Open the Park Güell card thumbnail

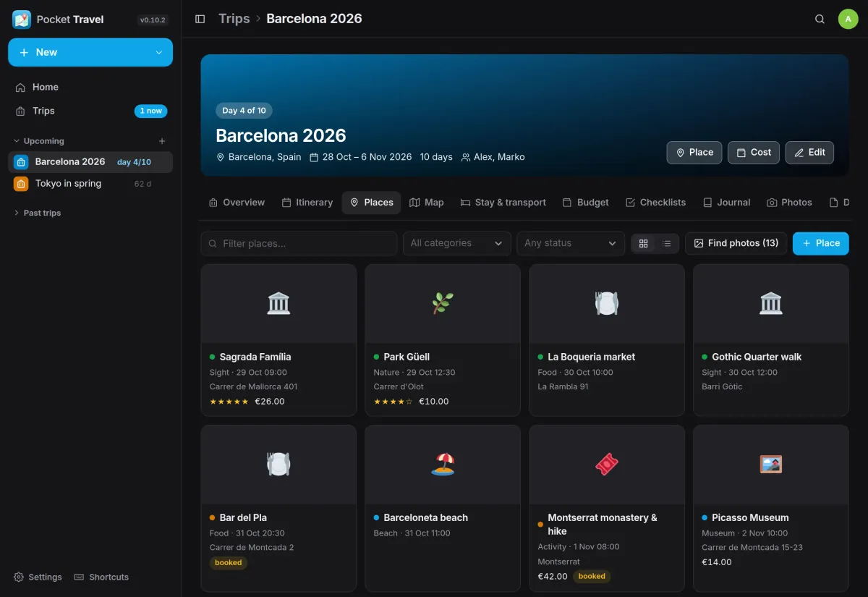[443, 304]
